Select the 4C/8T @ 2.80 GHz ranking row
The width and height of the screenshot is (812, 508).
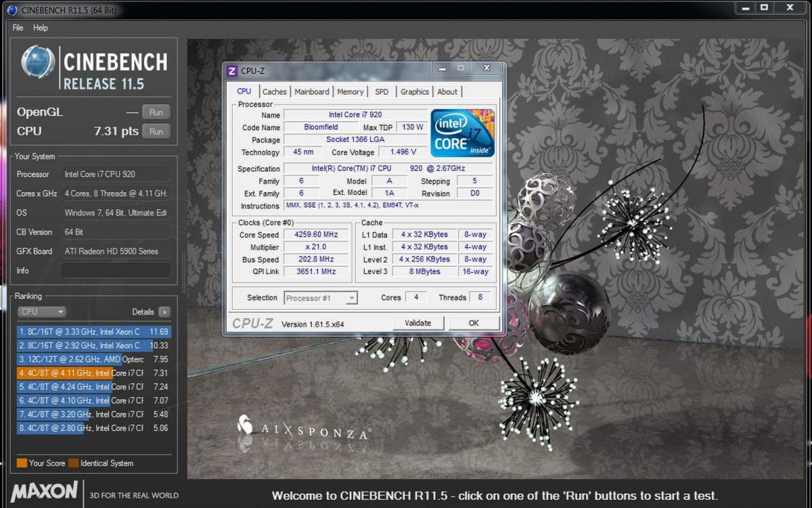[94, 428]
